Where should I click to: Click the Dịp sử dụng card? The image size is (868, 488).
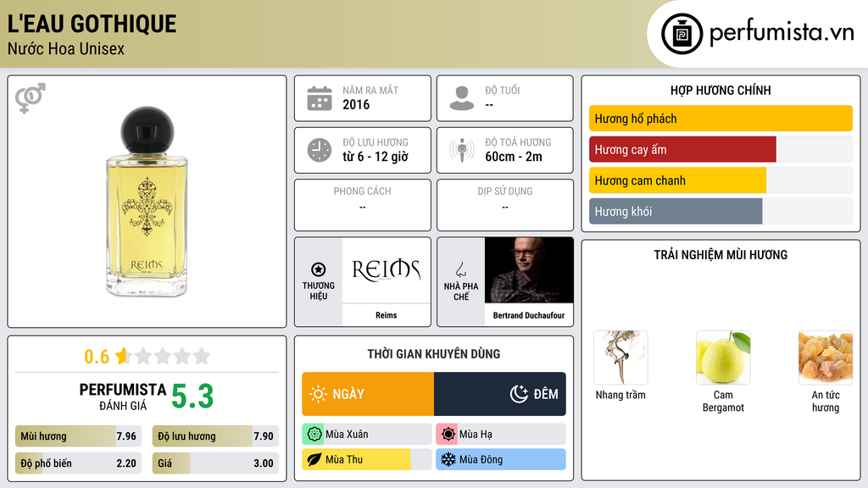(x=505, y=205)
